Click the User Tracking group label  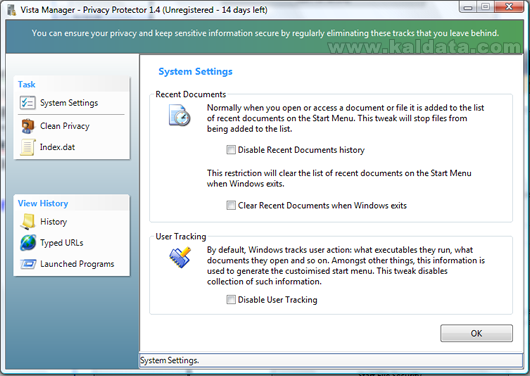pyautogui.click(x=180, y=236)
